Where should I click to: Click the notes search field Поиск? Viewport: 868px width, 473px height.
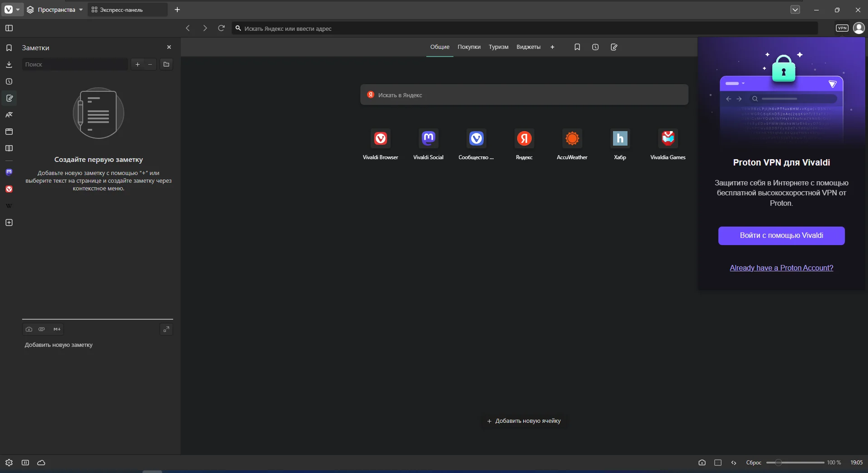(75, 64)
